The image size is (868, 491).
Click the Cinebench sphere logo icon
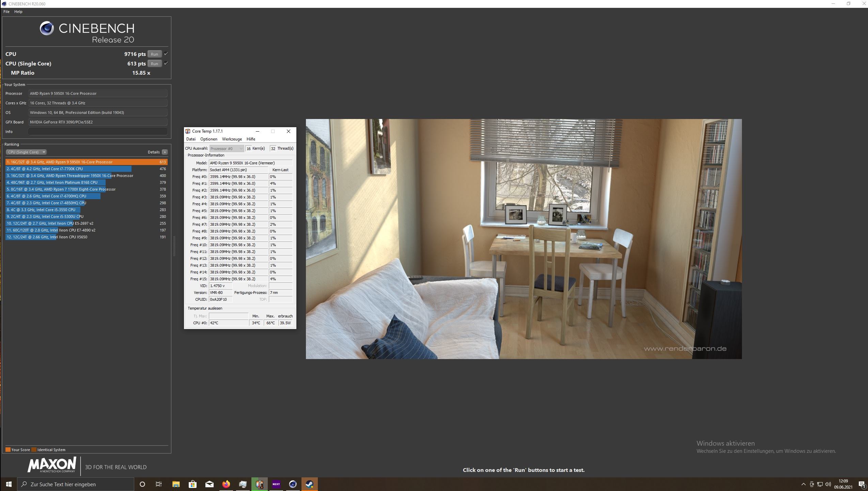(x=47, y=28)
